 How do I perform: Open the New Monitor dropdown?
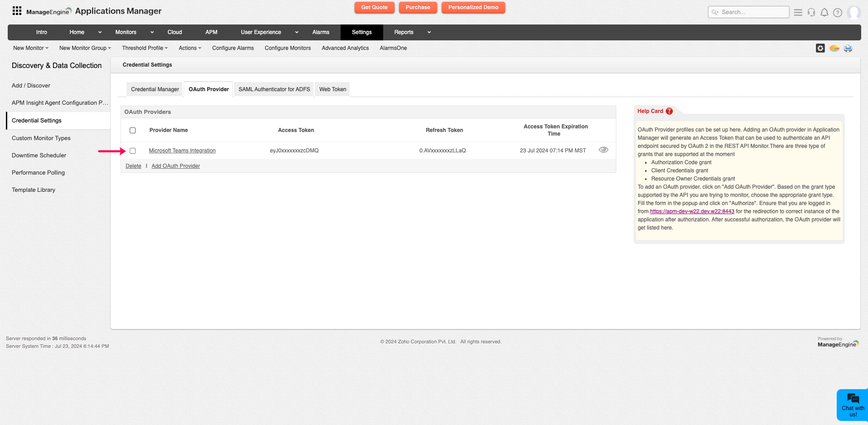coord(31,48)
